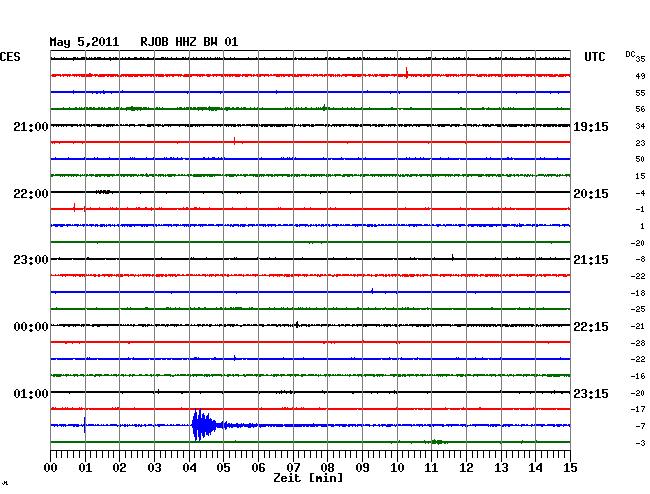Click DC offset value "-7"
Screen dimensions: 650x494
point(640,426)
